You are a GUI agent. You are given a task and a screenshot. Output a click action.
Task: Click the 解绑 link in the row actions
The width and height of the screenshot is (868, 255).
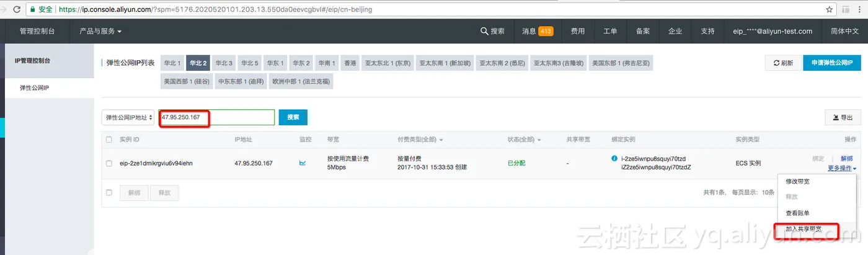[846, 159]
